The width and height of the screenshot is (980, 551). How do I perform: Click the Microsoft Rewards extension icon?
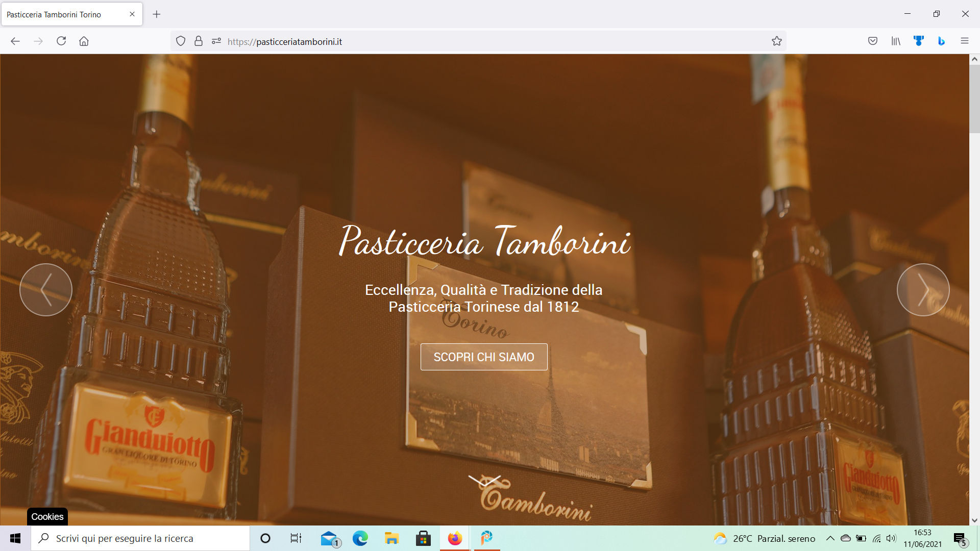(919, 41)
